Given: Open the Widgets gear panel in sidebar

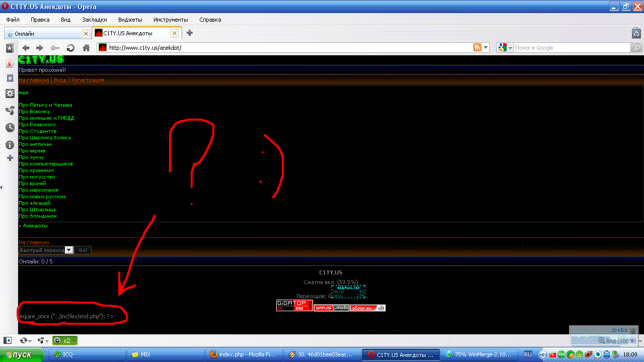Looking at the screenshot, I should [x=9, y=94].
